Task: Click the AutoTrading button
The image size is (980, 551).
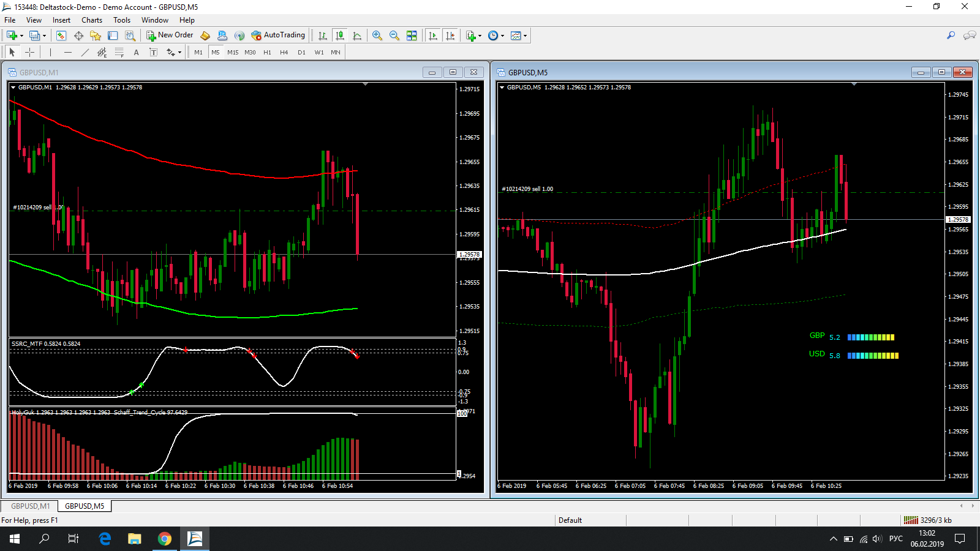Action: tap(278, 36)
